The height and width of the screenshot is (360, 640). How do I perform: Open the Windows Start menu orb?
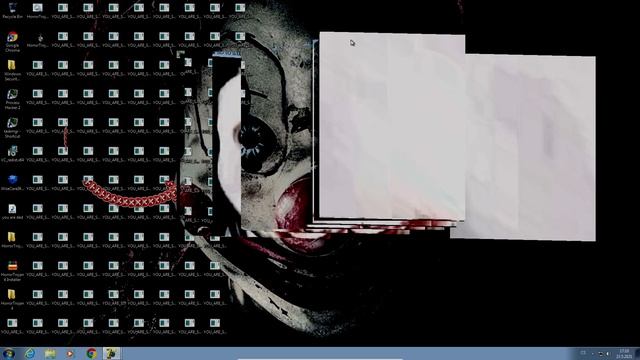(9, 353)
